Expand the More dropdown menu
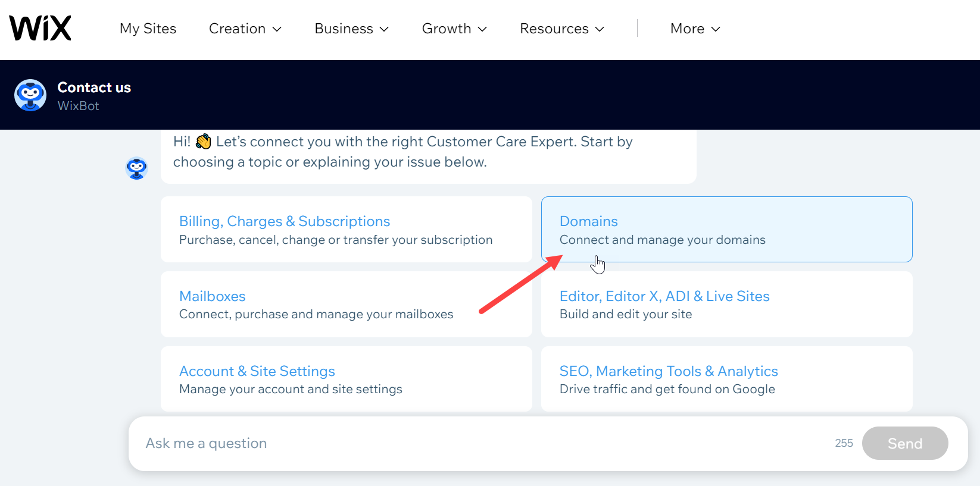 click(x=695, y=29)
